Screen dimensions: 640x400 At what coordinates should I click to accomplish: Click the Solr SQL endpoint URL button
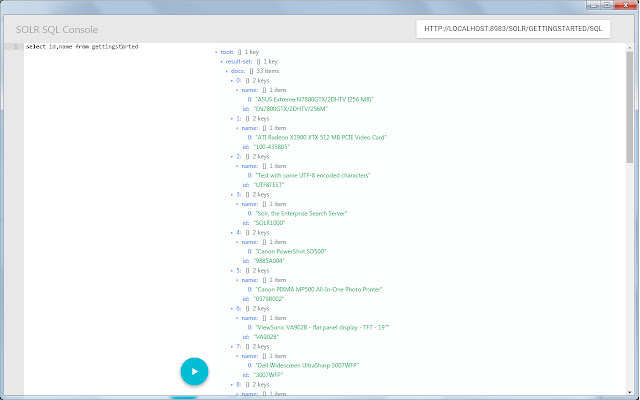pyautogui.click(x=516, y=28)
